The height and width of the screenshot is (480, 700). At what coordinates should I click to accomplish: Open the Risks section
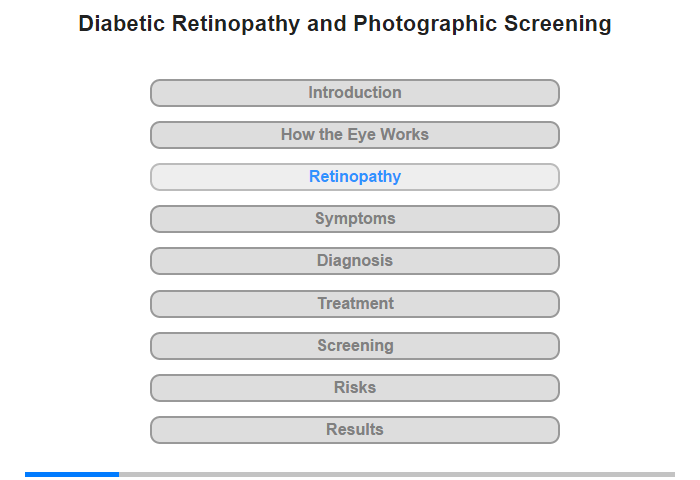coord(355,388)
